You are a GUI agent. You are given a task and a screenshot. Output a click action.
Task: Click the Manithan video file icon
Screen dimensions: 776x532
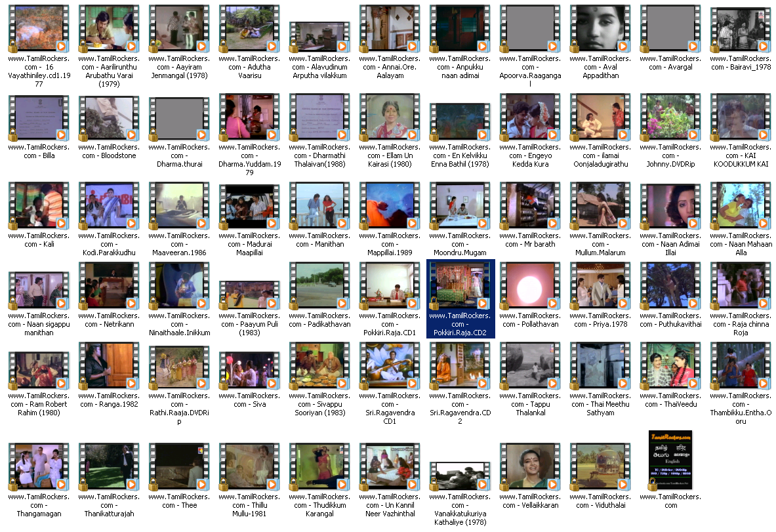click(x=319, y=206)
